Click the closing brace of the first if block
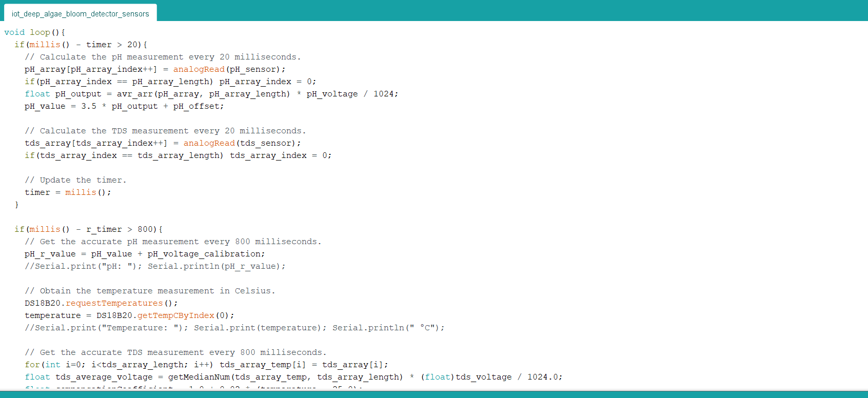 coord(17,205)
